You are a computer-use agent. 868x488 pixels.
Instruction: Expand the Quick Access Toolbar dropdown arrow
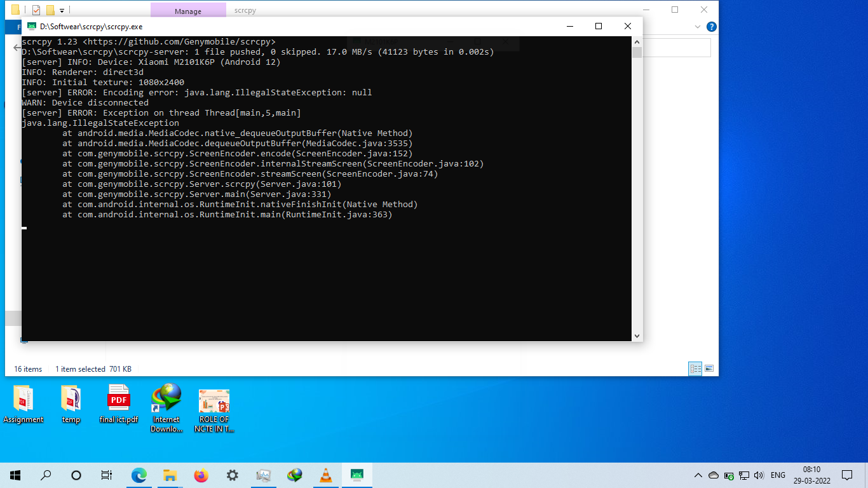[x=61, y=10]
